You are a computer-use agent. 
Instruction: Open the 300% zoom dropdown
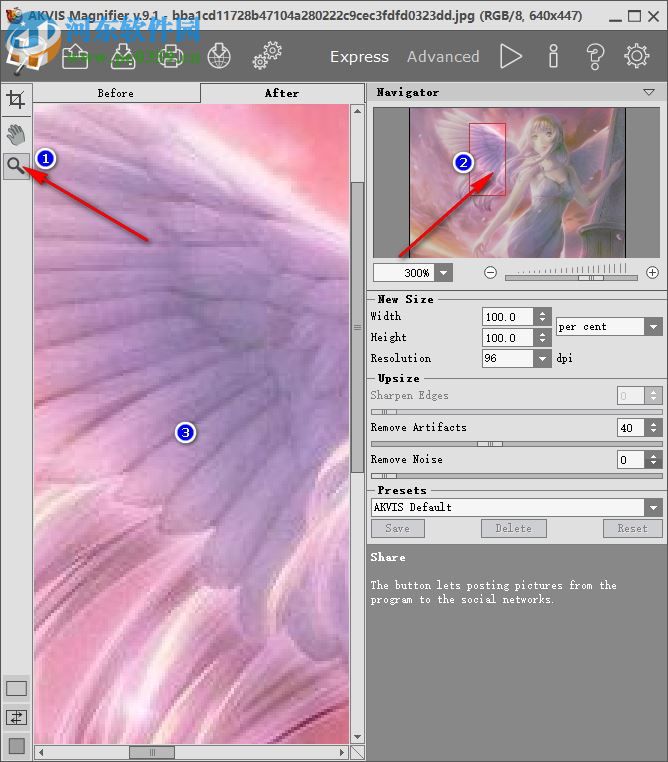coord(444,273)
